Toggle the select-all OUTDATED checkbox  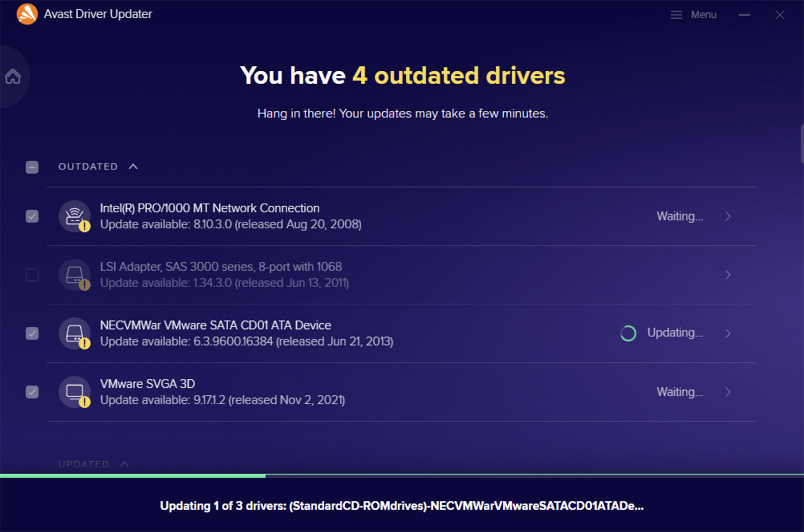point(32,167)
